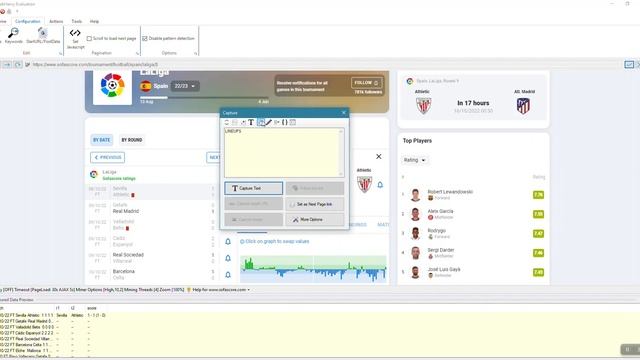Open the StartURL/PostData editor
The width and height of the screenshot is (640, 360).
[43, 36]
